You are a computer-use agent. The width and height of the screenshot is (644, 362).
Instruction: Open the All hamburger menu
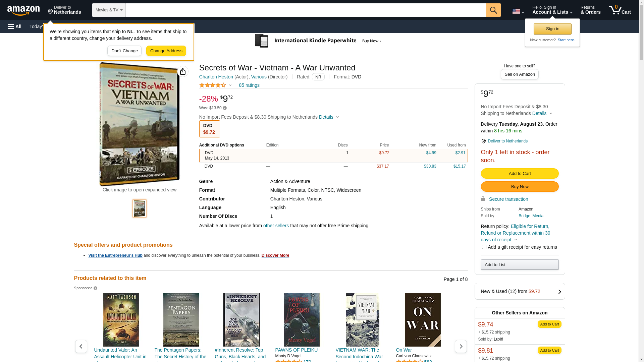pos(15,26)
